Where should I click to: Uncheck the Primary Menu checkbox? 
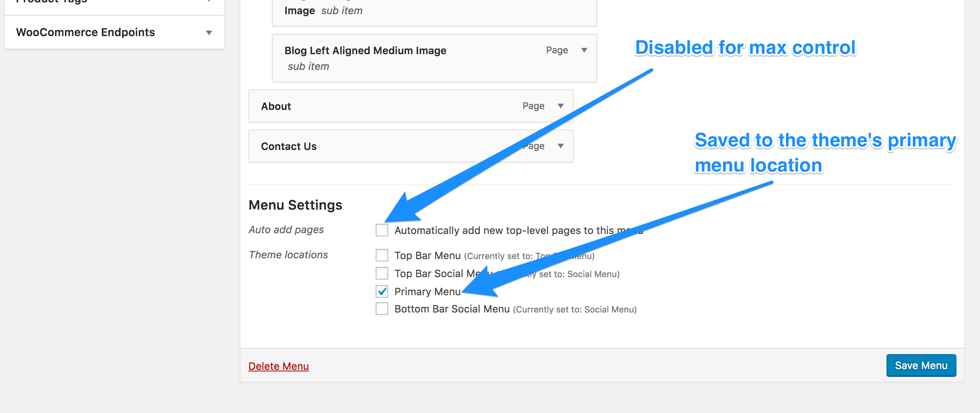382,291
